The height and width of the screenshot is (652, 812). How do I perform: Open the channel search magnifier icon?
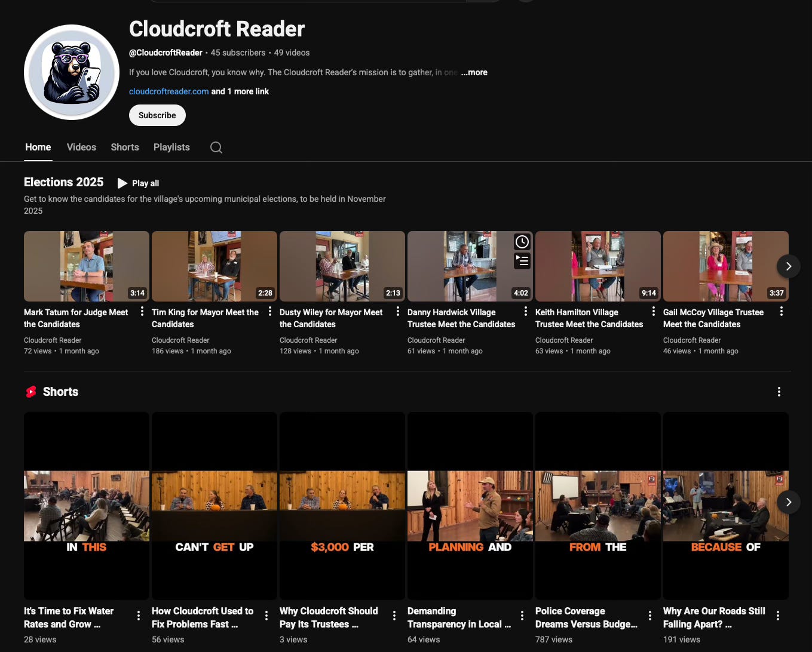click(x=216, y=147)
